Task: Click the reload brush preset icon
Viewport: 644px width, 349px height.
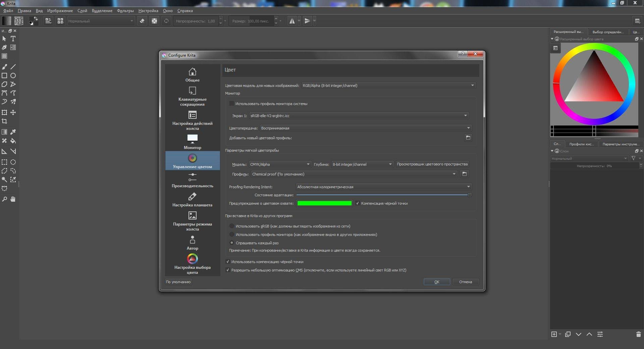Action: [166, 21]
